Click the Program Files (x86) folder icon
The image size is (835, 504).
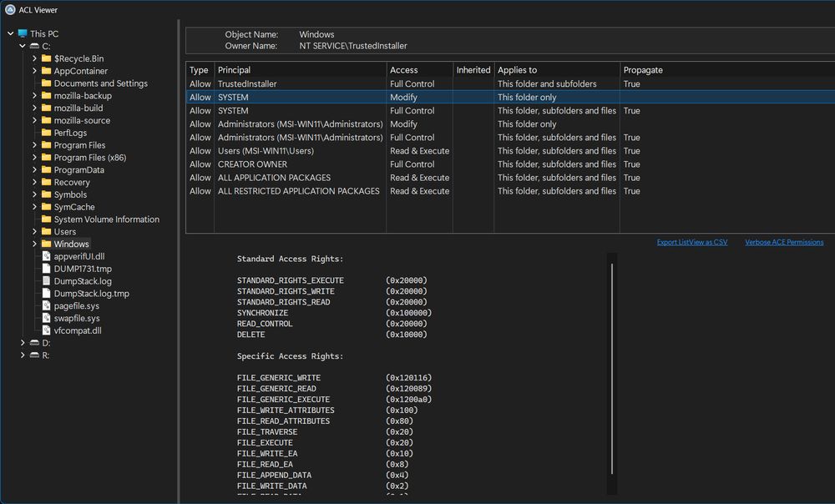click(x=46, y=158)
